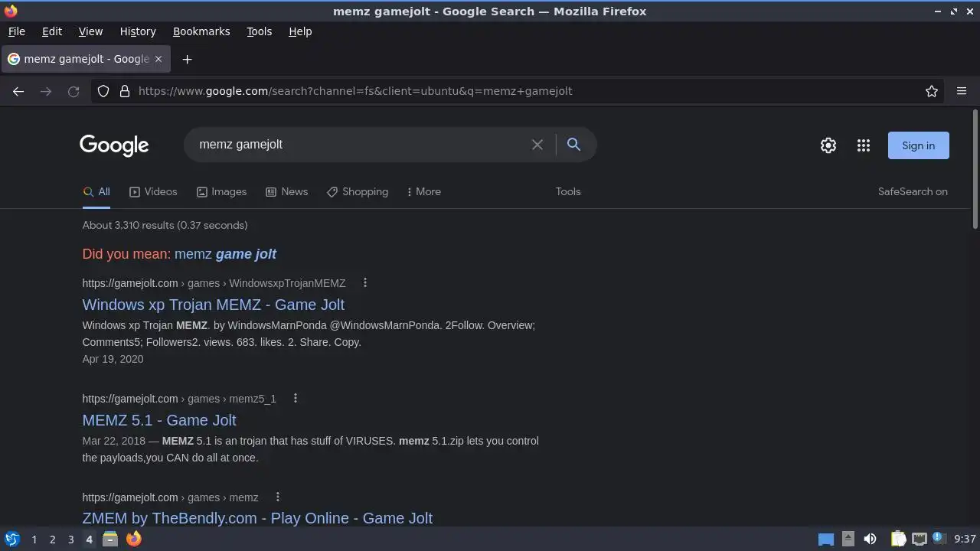
Task: Open the update notifier tray icon
Action: pyautogui.click(x=939, y=538)
